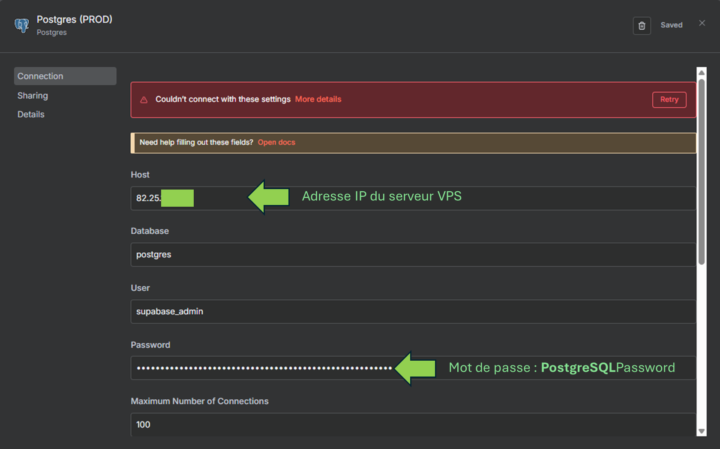Click the green arrow beside Password field
The height and width of the screenshot is (449, 720).
point(416,368)
